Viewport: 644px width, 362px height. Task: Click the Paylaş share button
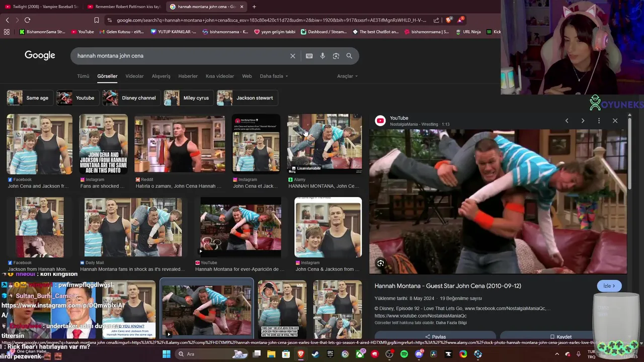click(435, 336)
